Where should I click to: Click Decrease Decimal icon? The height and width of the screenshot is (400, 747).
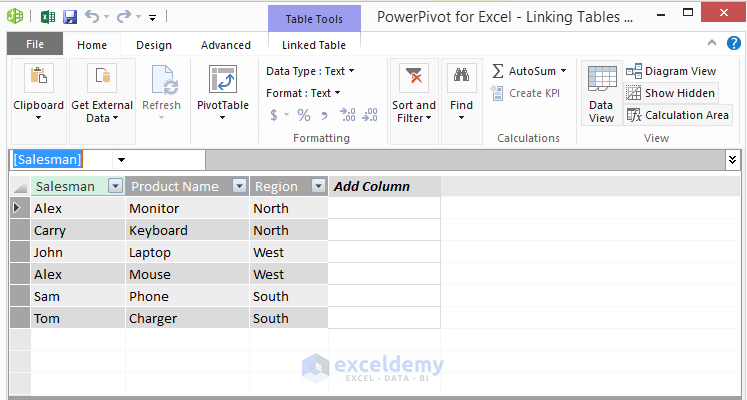370,115
